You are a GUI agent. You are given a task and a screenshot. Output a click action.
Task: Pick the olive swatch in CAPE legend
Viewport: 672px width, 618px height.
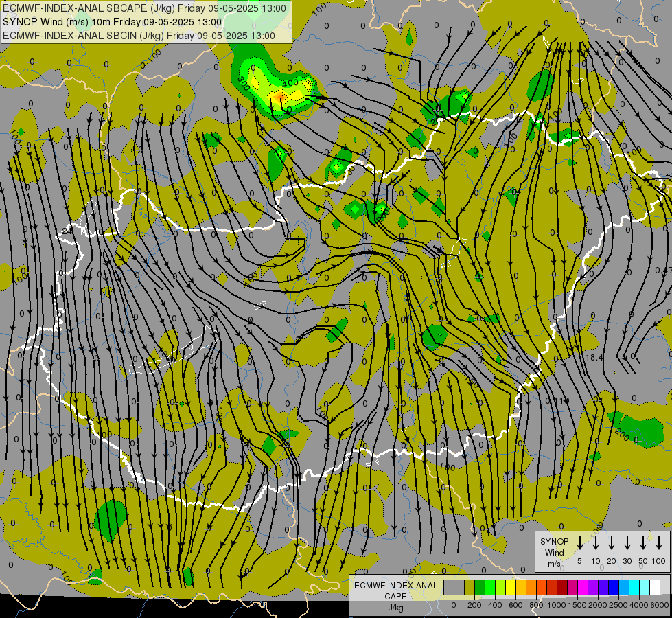[470, 588]
